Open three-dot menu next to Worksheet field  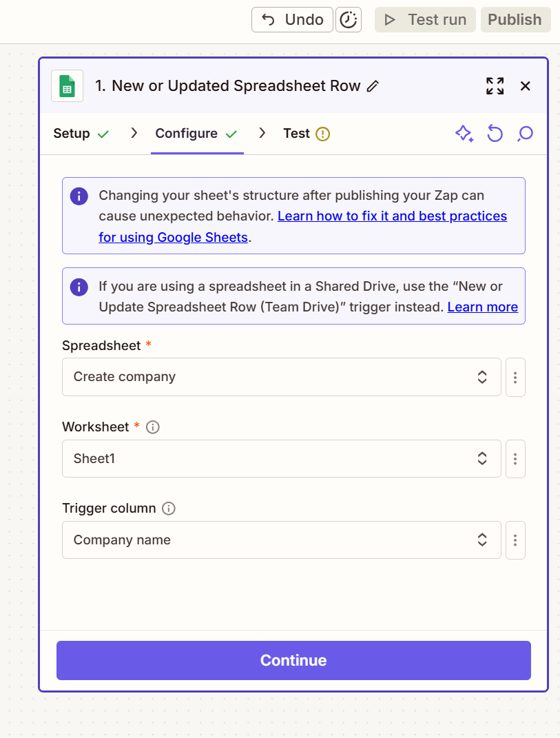pos(515,459)
